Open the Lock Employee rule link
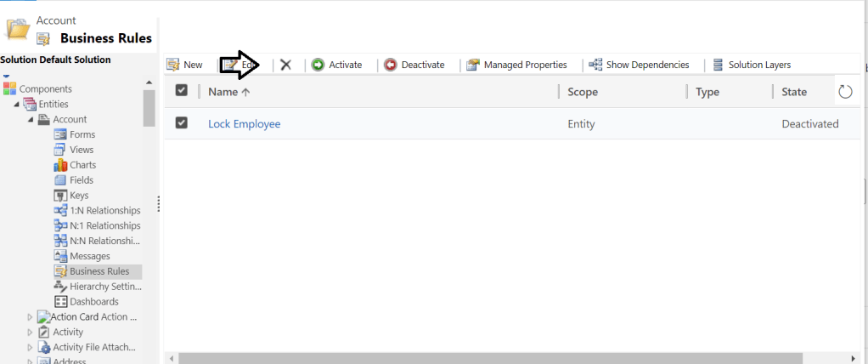The width and height of the screenshot is (868, 364). click(x=244, y=124)
